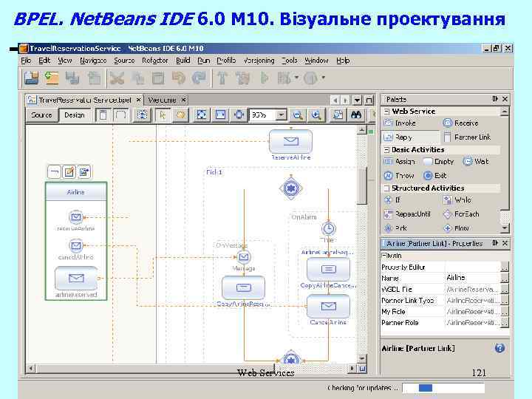Open Partner Role property ellipsis button
This screenshot has width=532, height=399.
click(505, 323)
